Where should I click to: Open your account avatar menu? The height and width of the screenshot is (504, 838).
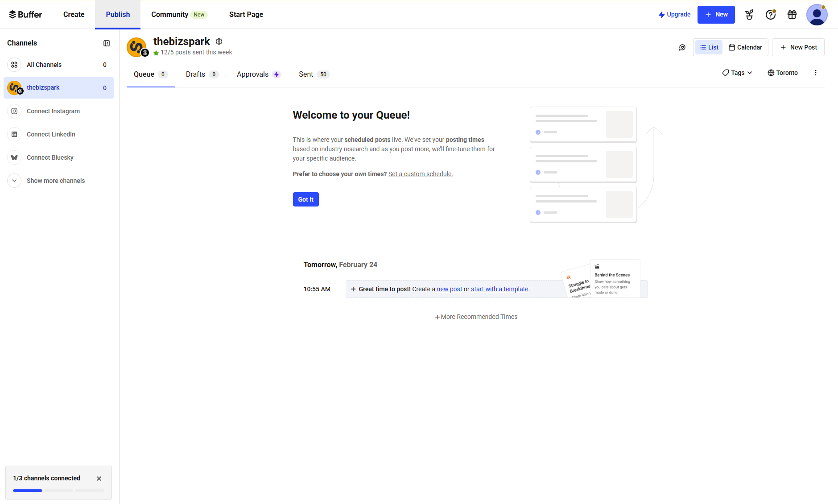(x=817, y=14)
